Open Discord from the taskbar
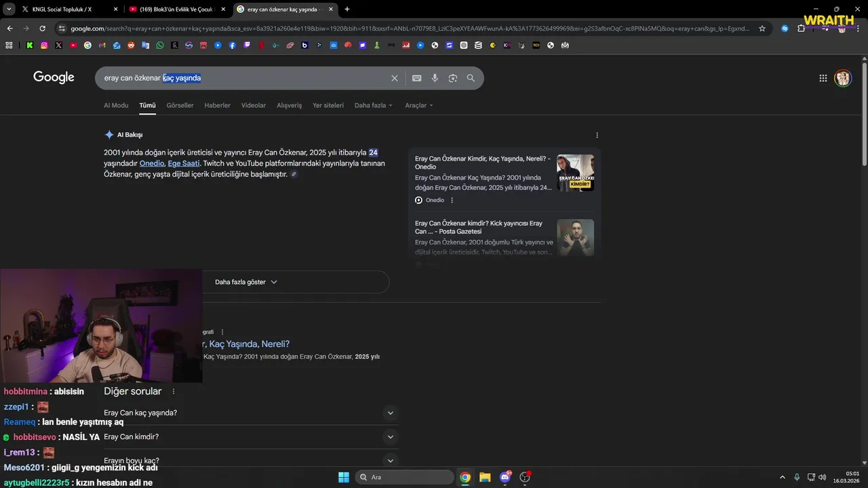The height and width of the screenshot is (488, 868). click(x=505, y=477)
